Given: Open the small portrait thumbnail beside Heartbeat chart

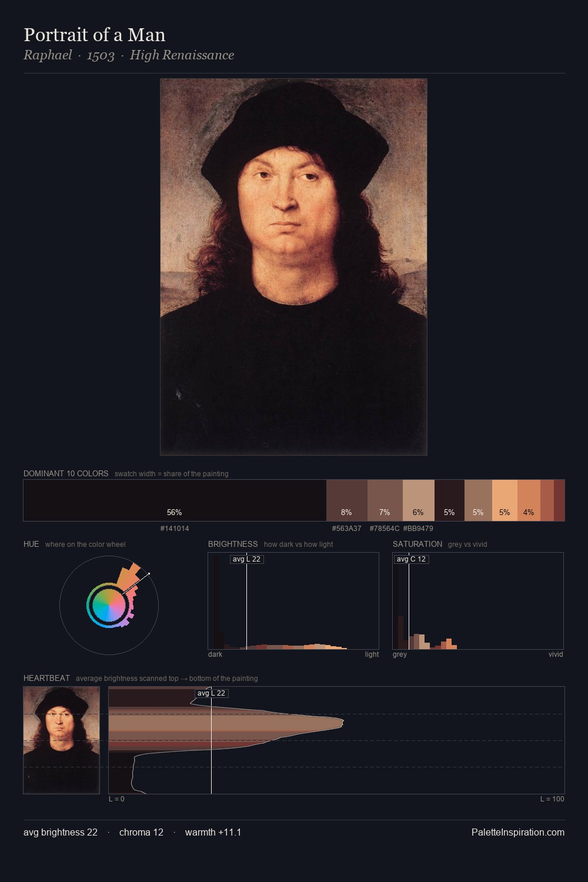Looking at the screenshot, I should 61,740.
